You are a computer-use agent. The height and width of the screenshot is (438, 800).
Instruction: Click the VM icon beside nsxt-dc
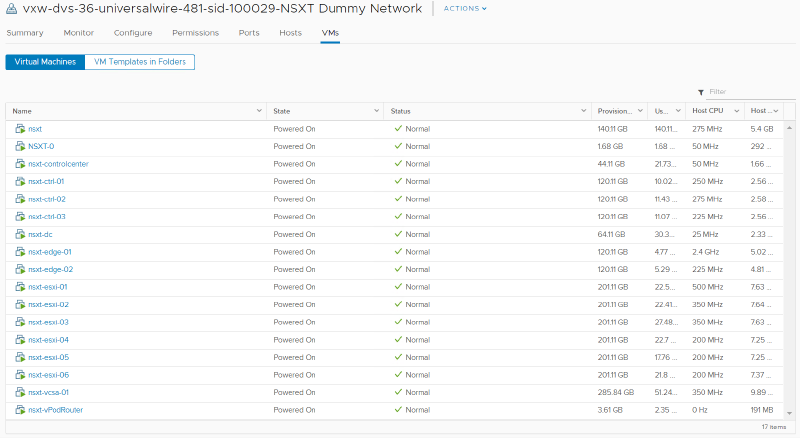[20, 234]
